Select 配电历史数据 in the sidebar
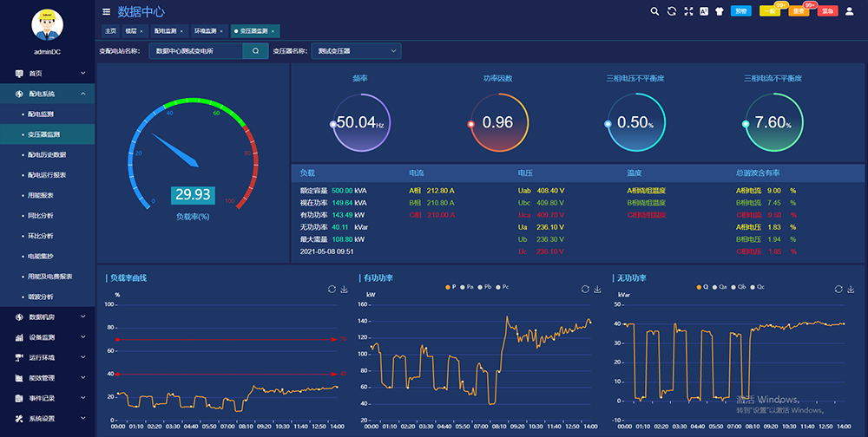This screenshot has height=437, width=868. point(47,154)
